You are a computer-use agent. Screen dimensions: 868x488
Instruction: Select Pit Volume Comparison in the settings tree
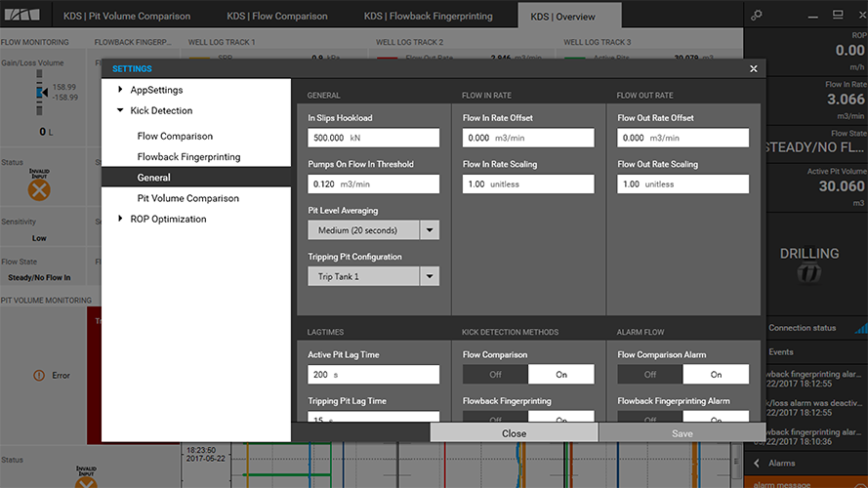pos(187,198)
